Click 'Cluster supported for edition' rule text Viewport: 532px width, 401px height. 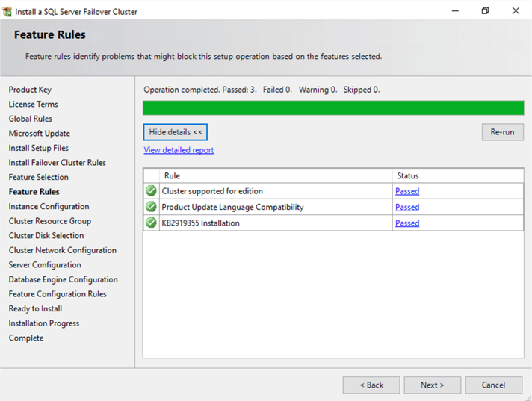coord(212,191)
